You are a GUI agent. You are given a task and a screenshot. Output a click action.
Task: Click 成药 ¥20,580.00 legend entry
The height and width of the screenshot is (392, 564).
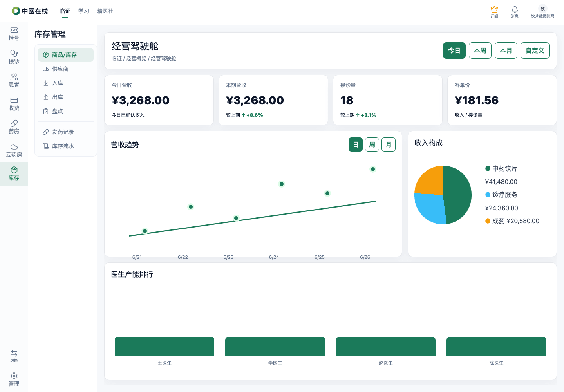click(x=512, y=221)
